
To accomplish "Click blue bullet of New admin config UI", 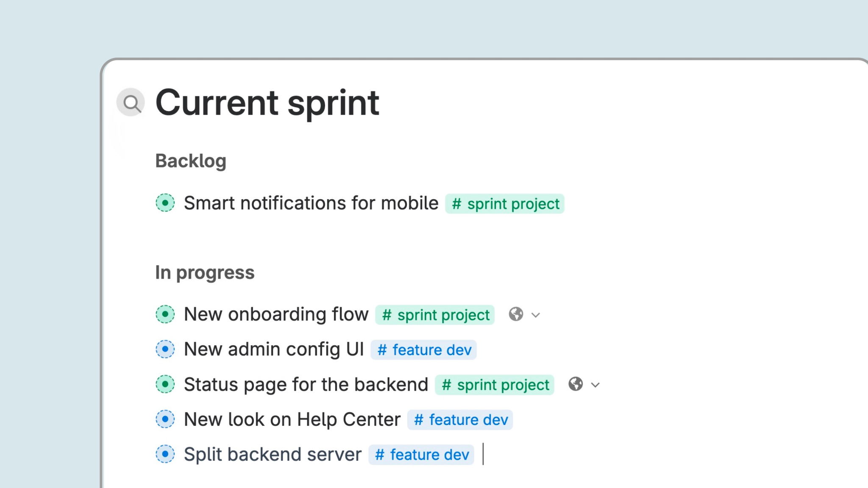I will click(165, 349).
